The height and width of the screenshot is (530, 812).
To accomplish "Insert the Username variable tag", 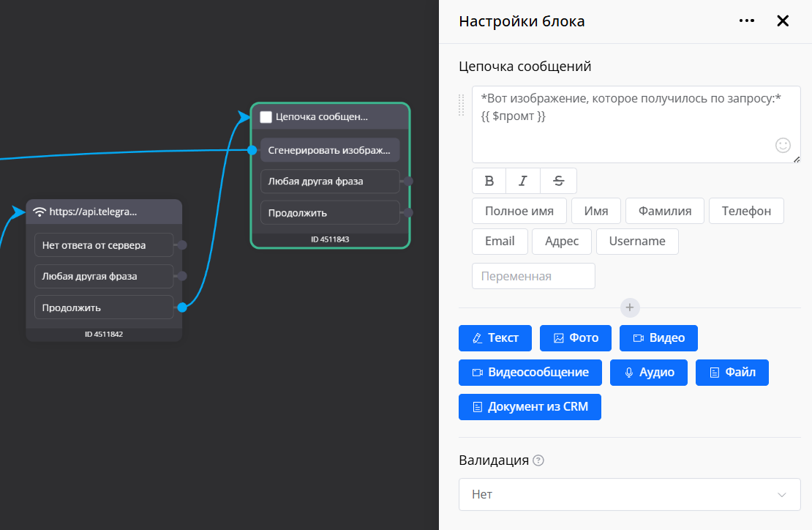I will click(x=636, y=241).
